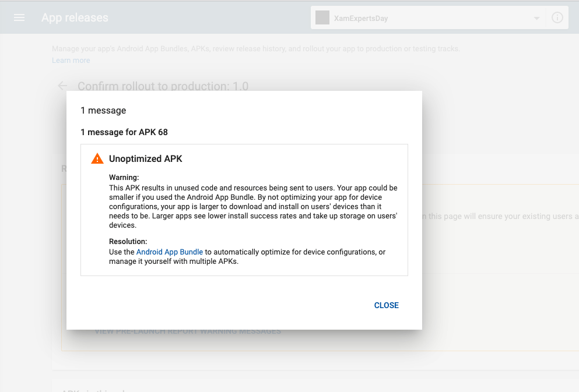
Task: Click View Pre-Launch Report Warning Messages
Action: (x=188, y=331)
